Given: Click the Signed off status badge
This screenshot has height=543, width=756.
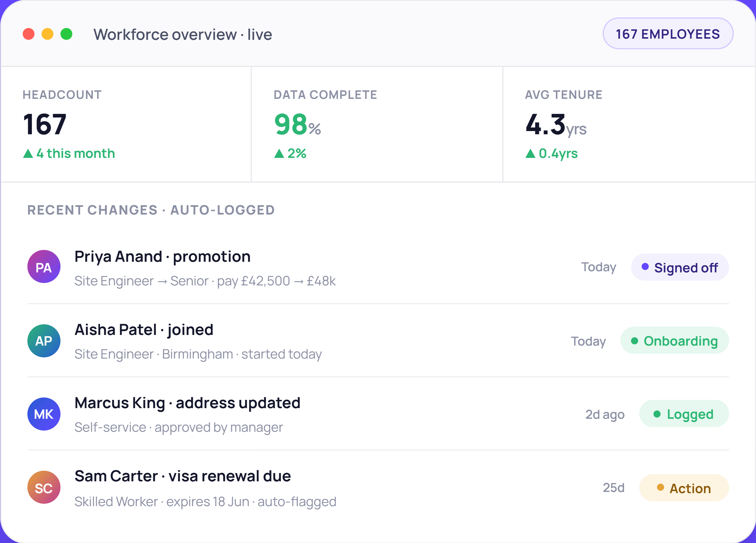Looking at the screenshot, I should click(x=680, y=267).
